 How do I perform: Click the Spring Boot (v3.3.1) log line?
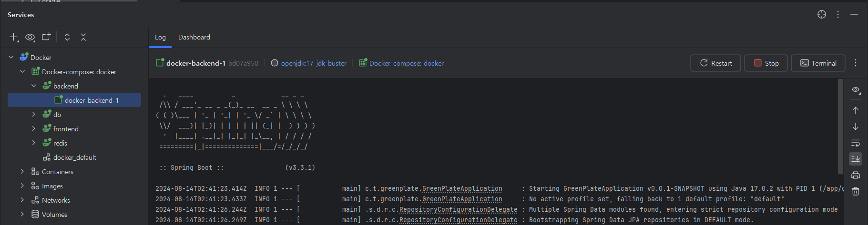pos(237,167)
